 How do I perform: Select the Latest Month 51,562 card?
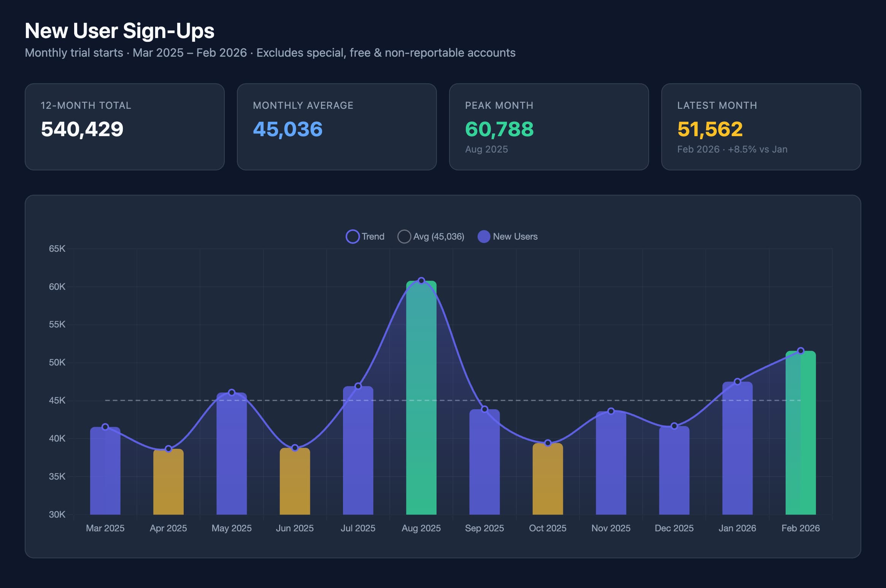(761, 127)
